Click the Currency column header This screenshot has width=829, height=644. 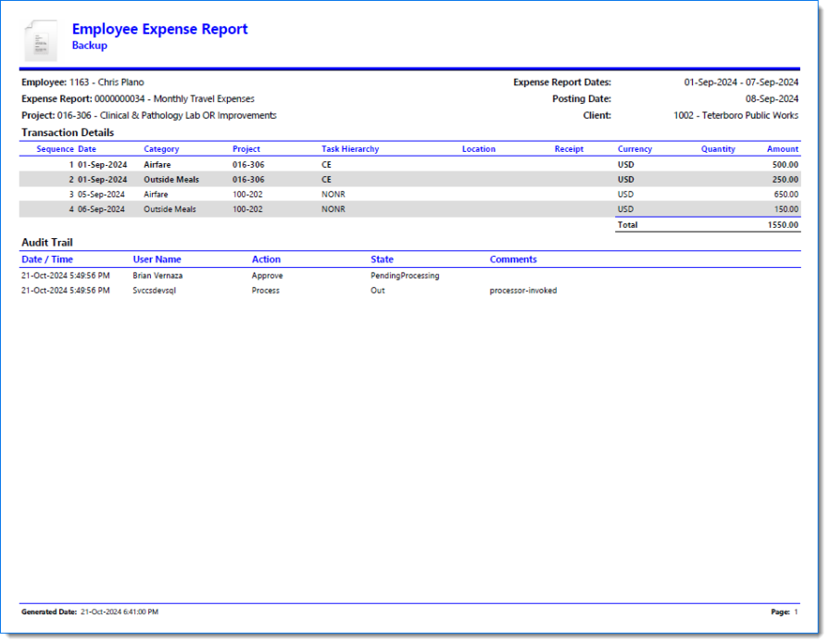(634, 149)
